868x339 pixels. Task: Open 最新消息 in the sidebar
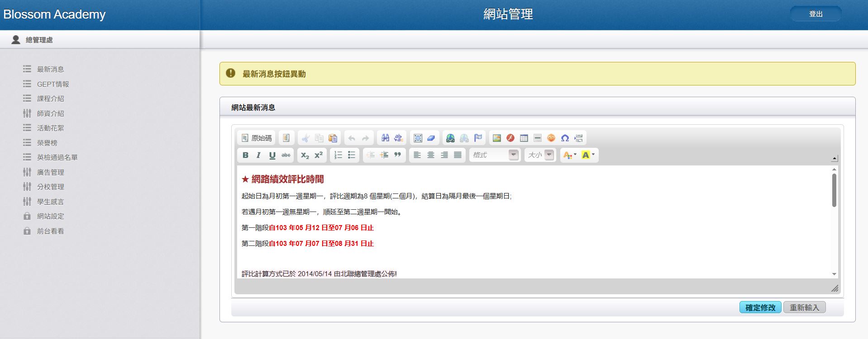[x=50, y=69]
